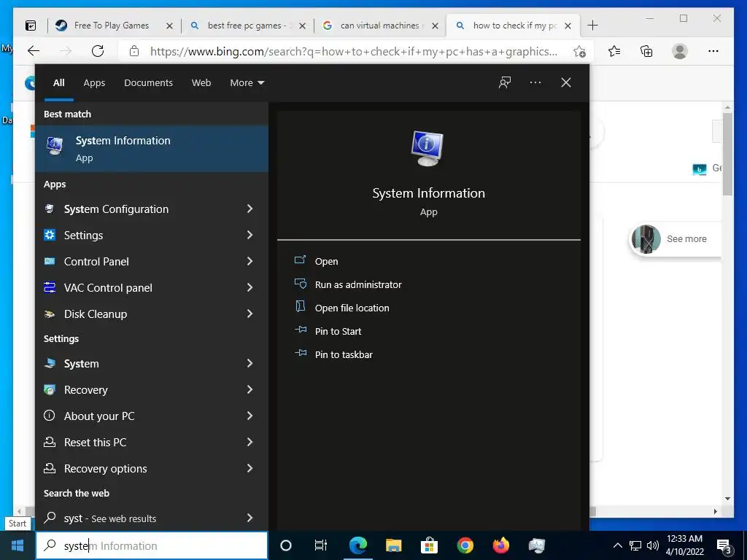Screen dimensions: 747x560
Task: Click the Recovery options icon
Action: [50, 468]
